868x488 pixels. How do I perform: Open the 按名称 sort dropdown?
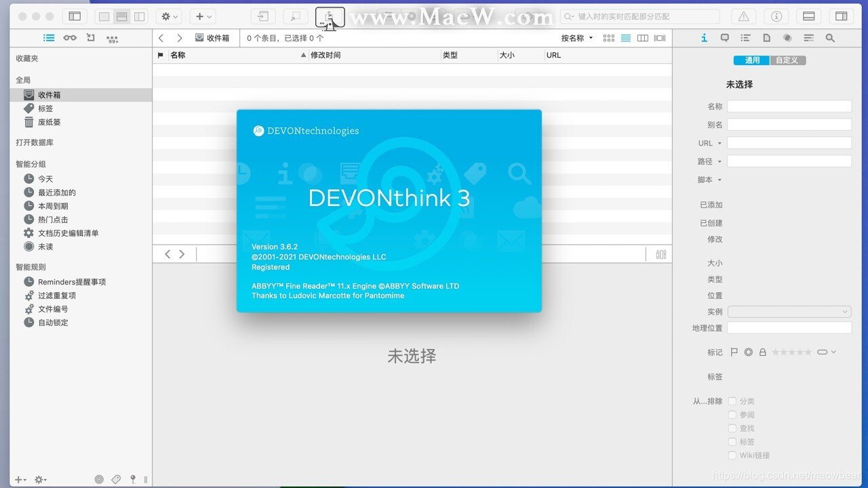577,38
